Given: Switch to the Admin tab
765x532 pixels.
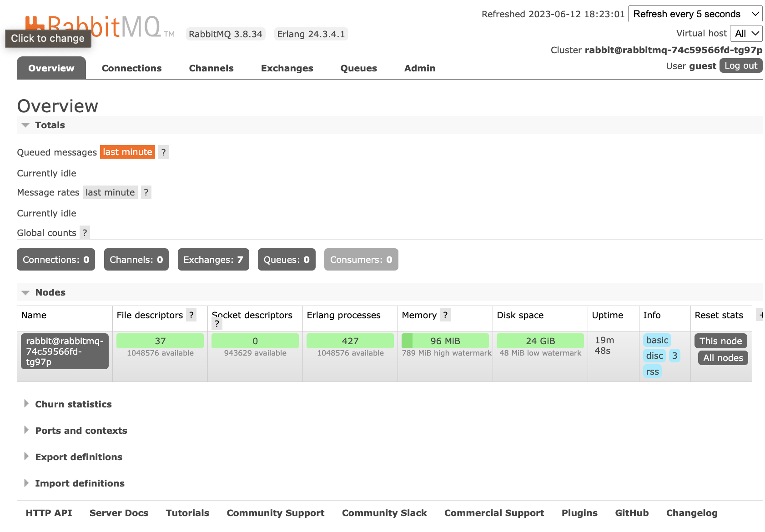Looking at the screenshot, I should point(420,68).
